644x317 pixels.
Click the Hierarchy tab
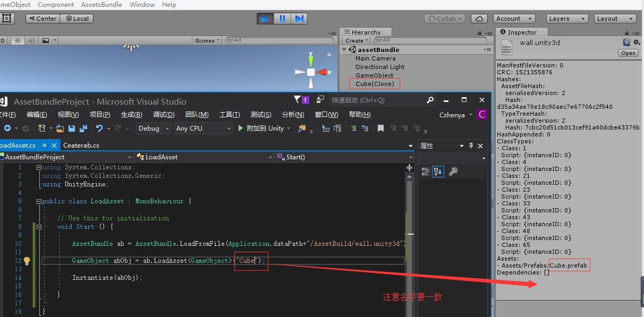click(x=366, y=32)
